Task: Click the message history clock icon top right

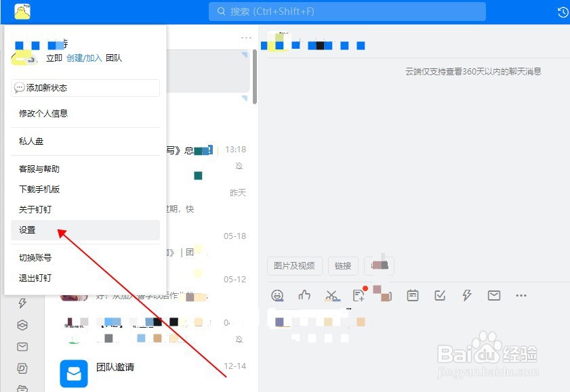Action: (x=562, y=12)
